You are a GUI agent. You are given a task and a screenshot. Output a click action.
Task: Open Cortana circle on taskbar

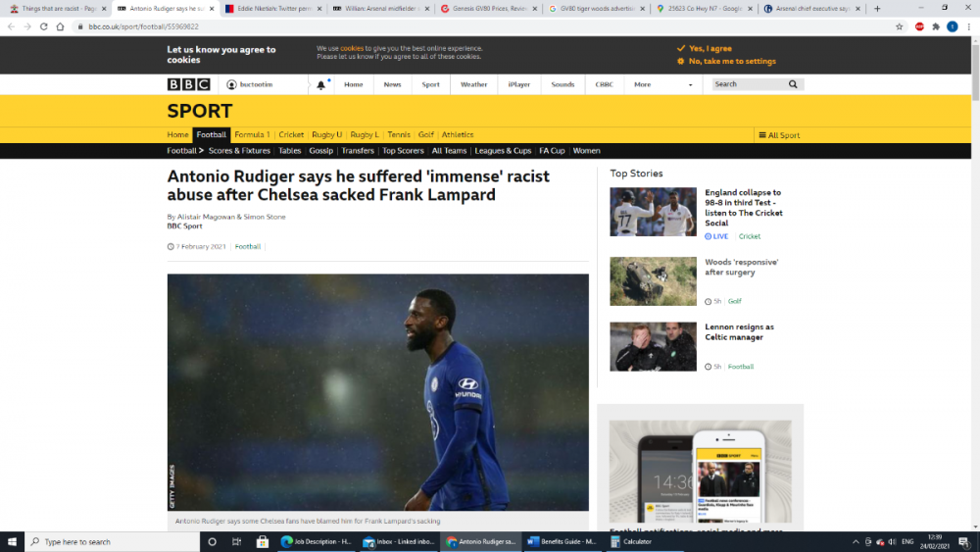coord(212,541)
